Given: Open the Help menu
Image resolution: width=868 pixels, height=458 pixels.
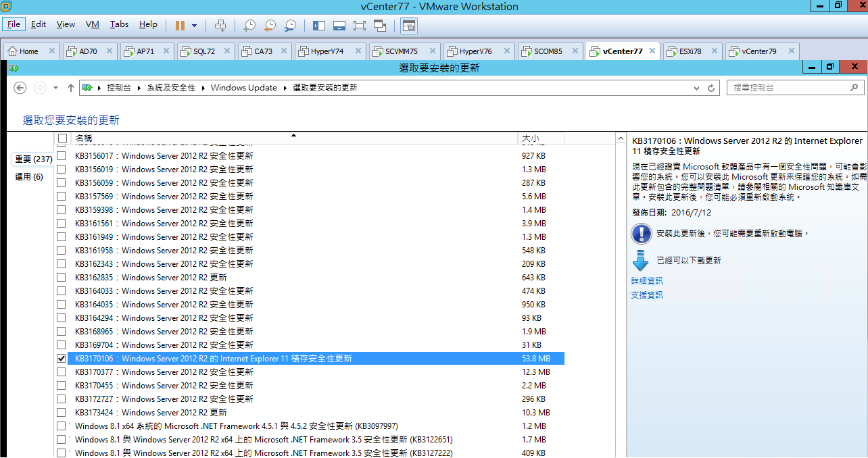Looking at the screenshot, I should [148, 24].
